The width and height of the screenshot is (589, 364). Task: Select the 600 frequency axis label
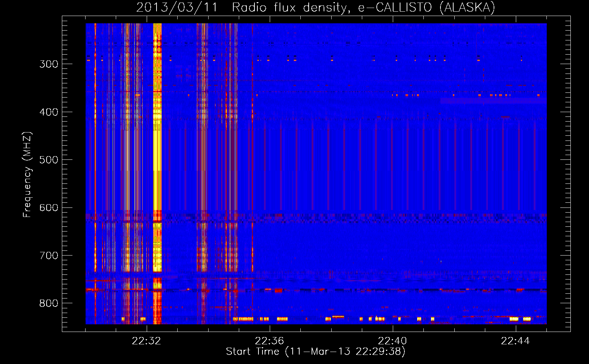(49, 208)
